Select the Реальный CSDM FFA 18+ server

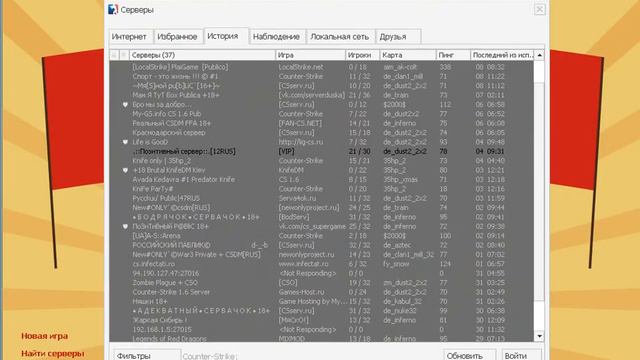click(x=321, y=123)
